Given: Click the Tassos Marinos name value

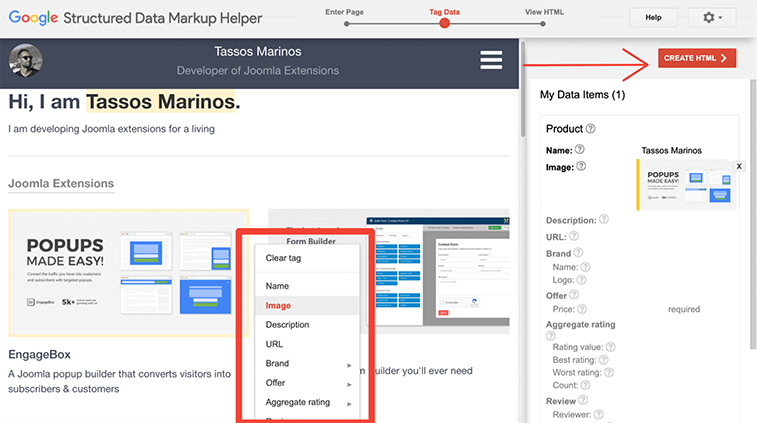Looking at the screenshot, I should 671,151.
